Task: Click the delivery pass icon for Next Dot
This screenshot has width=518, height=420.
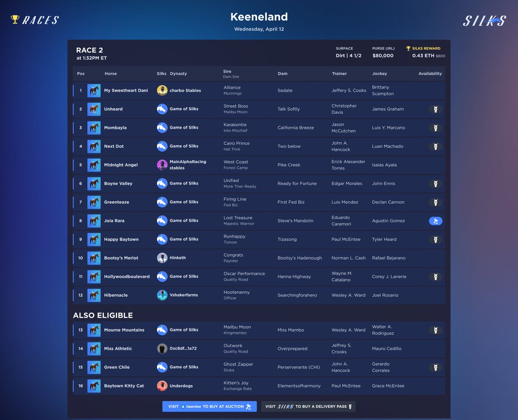Action: point(436,146)
